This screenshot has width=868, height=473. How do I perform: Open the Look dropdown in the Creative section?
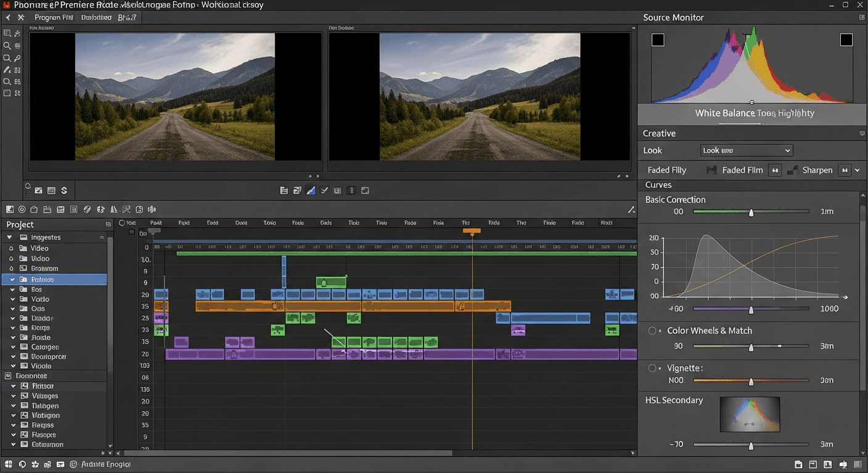click(746, 150)
